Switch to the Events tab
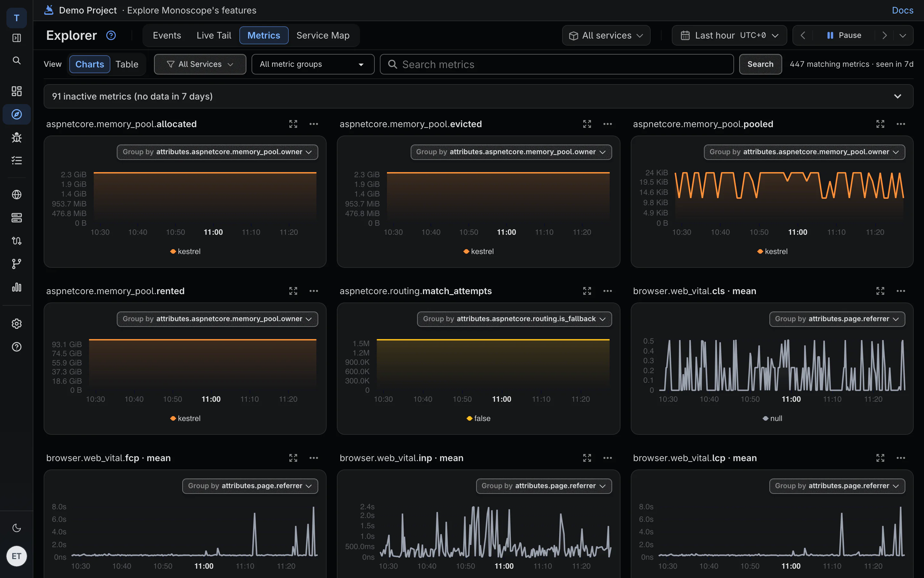Screen dimensions: 924x578 coord(167,35)
